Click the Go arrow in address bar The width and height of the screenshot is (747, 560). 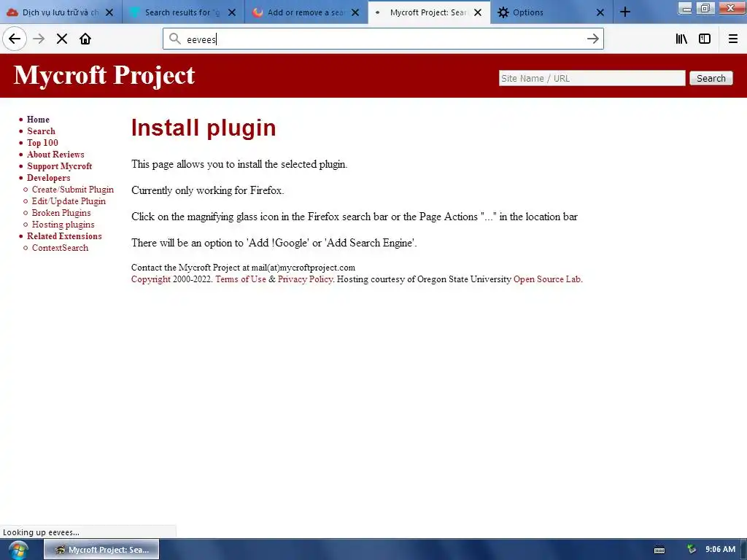click(x=592, y=39)
